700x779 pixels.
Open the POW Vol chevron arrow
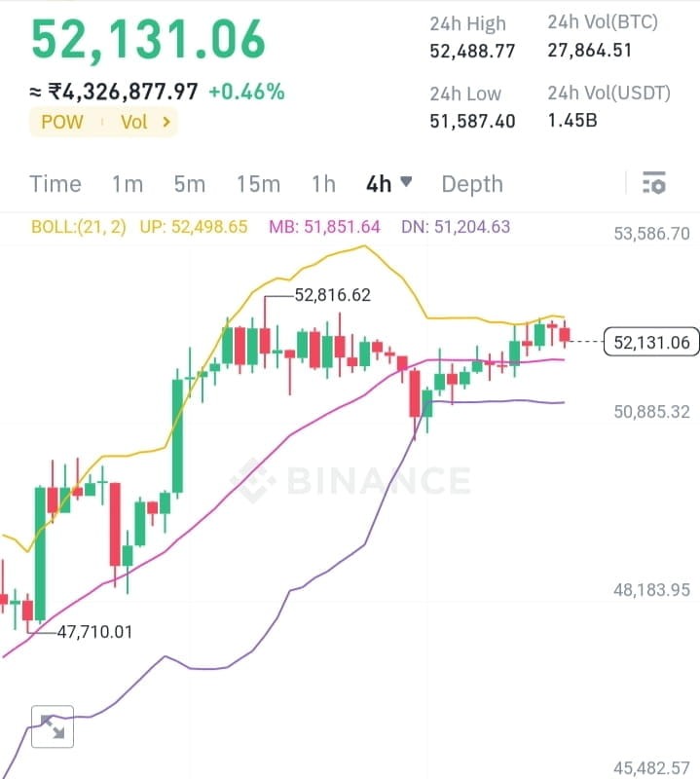click(x=166, y=121)
